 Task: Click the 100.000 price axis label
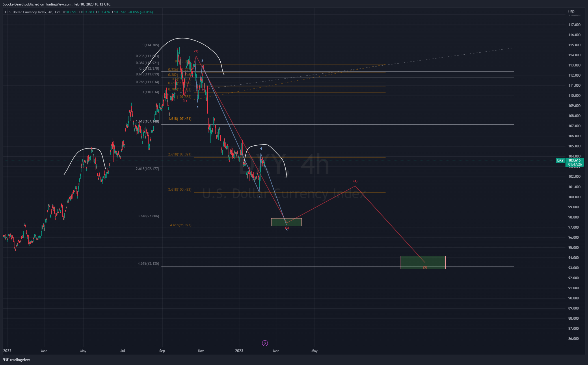574,197
